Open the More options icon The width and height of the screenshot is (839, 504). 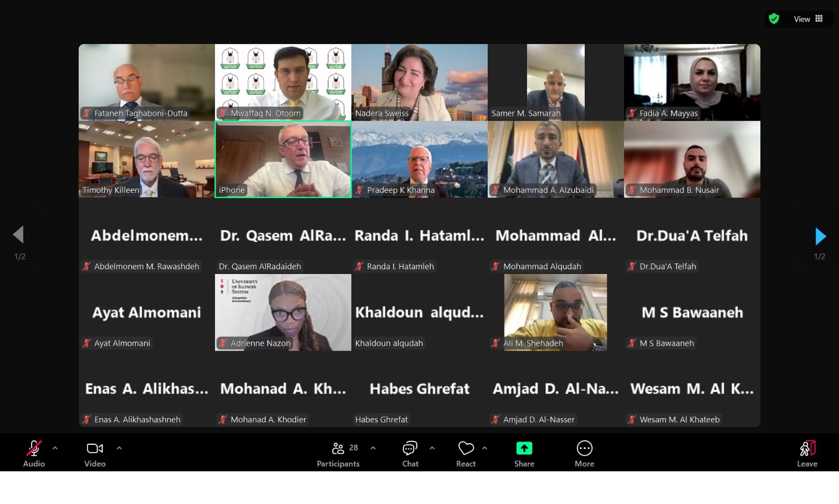click(584, 448)
